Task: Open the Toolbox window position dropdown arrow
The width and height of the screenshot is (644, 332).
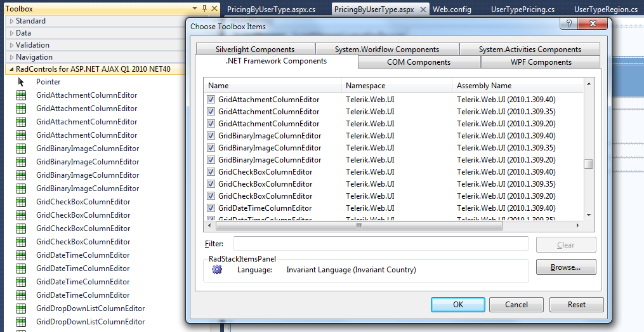Action: [x=195, y=8]
